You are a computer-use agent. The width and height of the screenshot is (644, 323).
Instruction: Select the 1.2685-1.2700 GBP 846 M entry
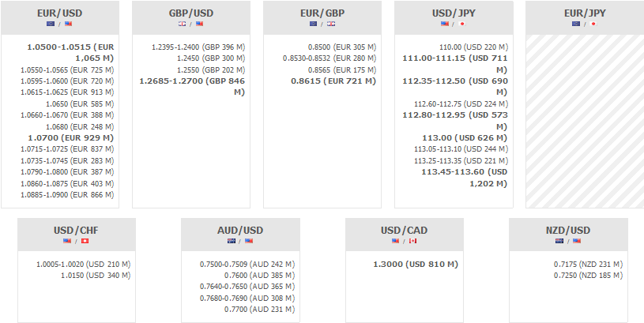point(192,86)
